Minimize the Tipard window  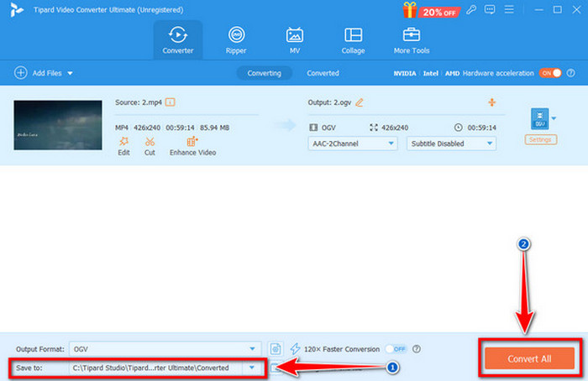coord(539,10)
